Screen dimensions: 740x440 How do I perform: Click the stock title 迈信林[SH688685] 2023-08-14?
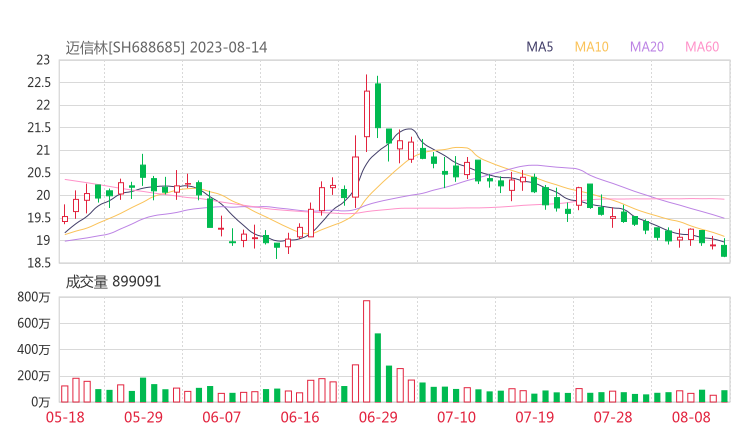tap(166, 47)
